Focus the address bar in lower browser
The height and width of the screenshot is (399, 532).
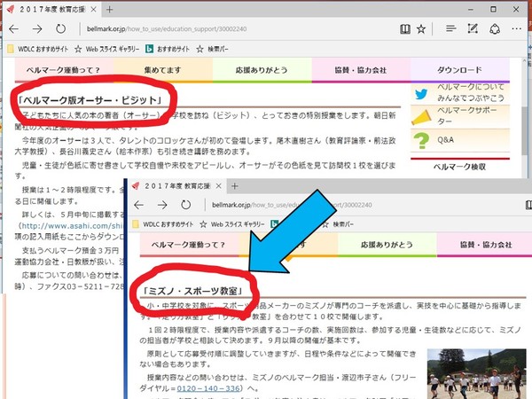[363, 205]
